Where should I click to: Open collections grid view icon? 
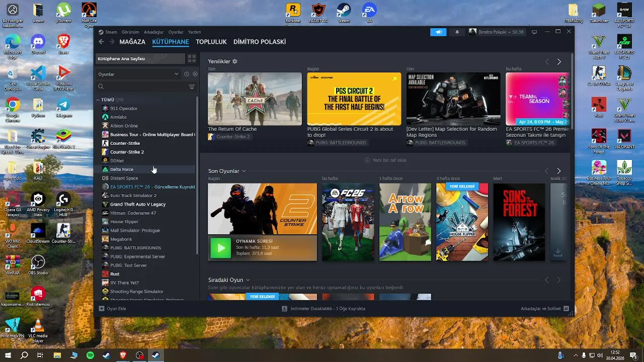click(x=192, y=59)
